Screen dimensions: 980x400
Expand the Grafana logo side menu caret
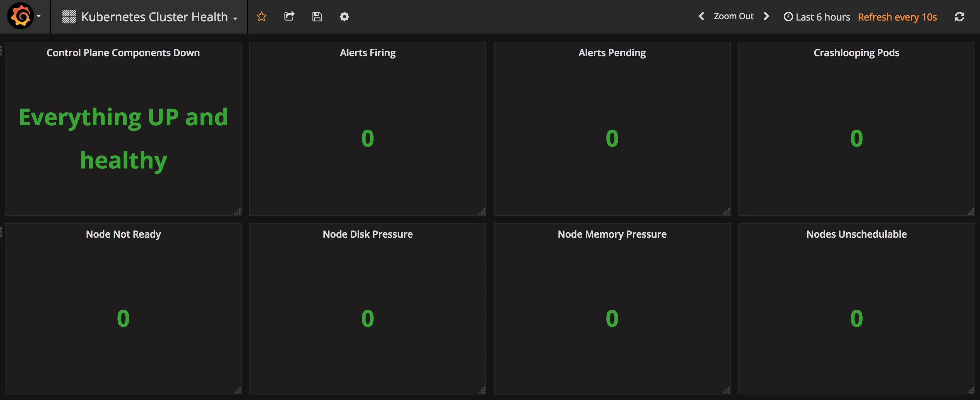click(x=39, y=16)
